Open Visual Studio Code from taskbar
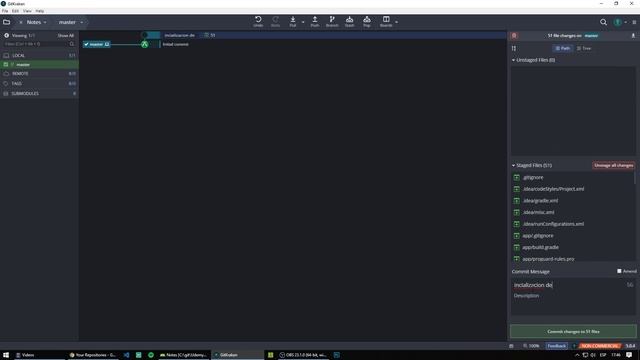The width and height of the screenshot is (640, 360). (127, 355)
